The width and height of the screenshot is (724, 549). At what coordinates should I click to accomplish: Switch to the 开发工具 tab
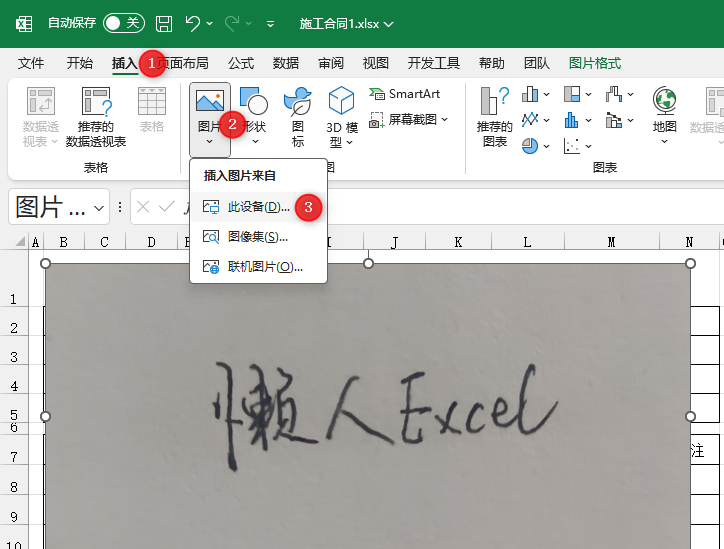point(434,63)
